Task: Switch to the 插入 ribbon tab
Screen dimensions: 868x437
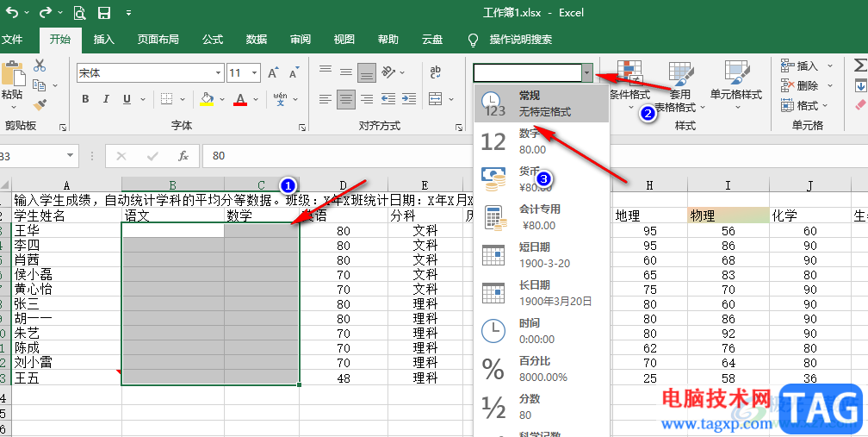Action: pos(104,40)
